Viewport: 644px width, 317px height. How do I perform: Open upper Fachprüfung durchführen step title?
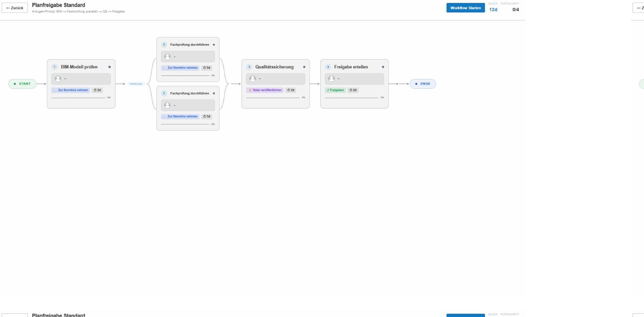click(x=190, y=44)
